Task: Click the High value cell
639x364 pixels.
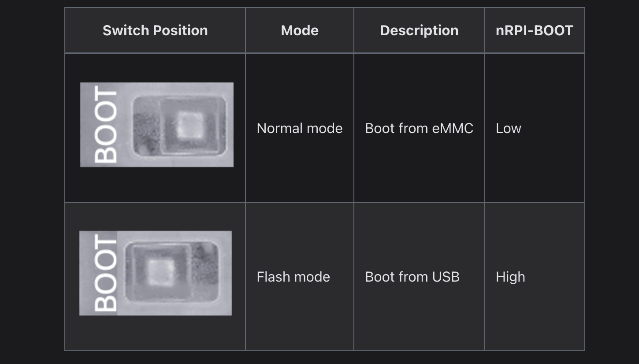Action: [x=510, y=277]
